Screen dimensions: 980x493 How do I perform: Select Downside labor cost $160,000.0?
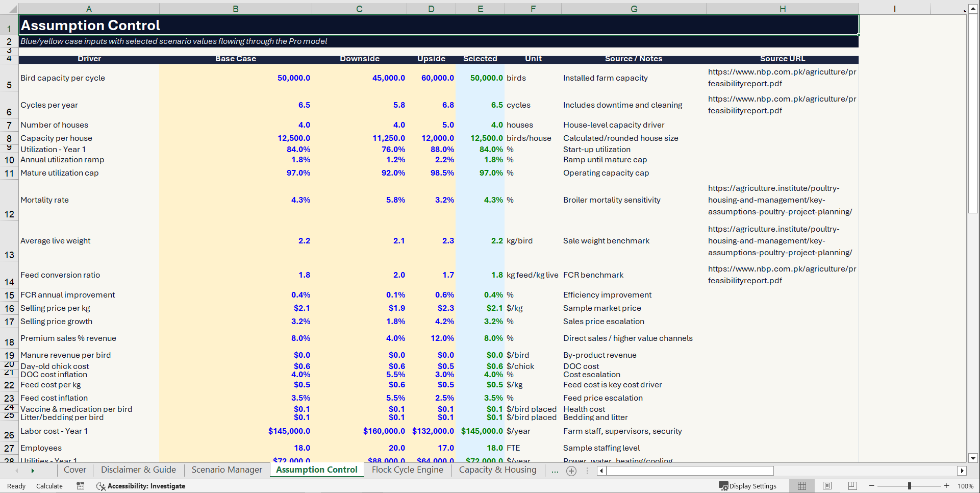coord(359,431)
